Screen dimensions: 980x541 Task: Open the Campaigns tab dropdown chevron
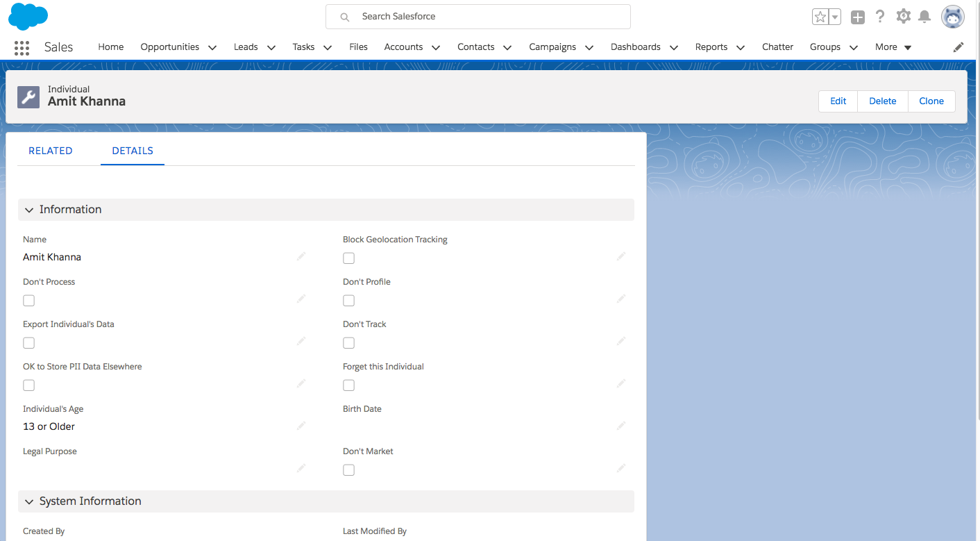click(589, 48)
